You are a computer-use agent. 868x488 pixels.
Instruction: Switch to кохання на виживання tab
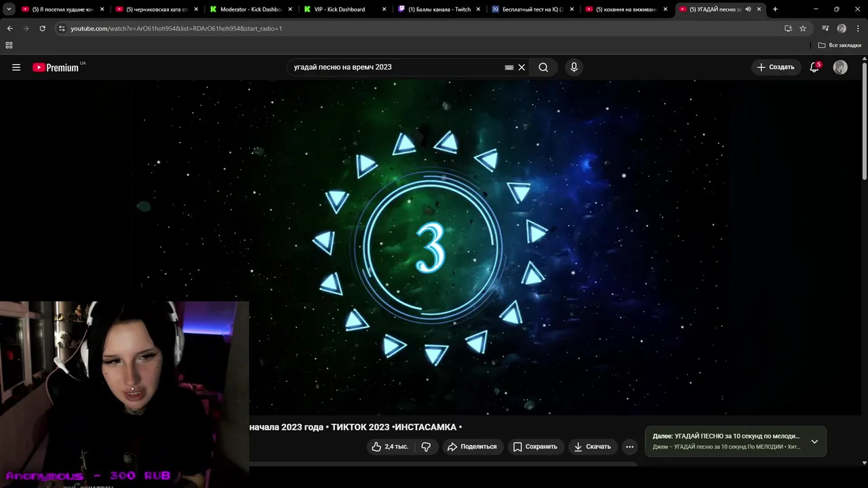click(x=625, y=9)
